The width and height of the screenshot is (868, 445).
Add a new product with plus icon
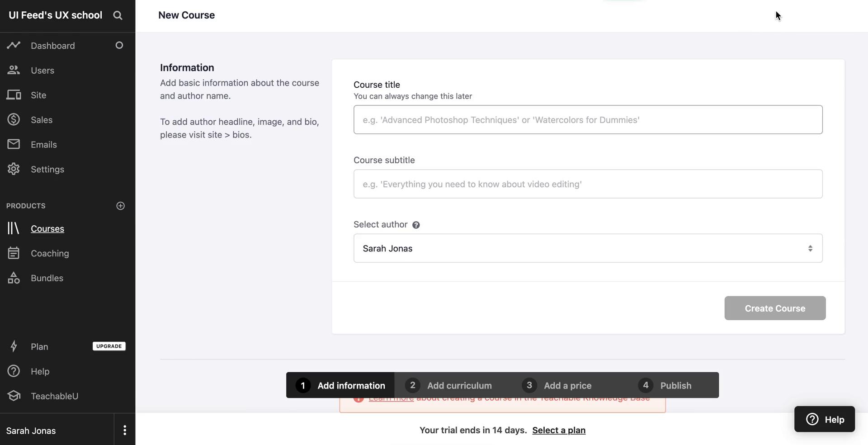coord(121,206)
